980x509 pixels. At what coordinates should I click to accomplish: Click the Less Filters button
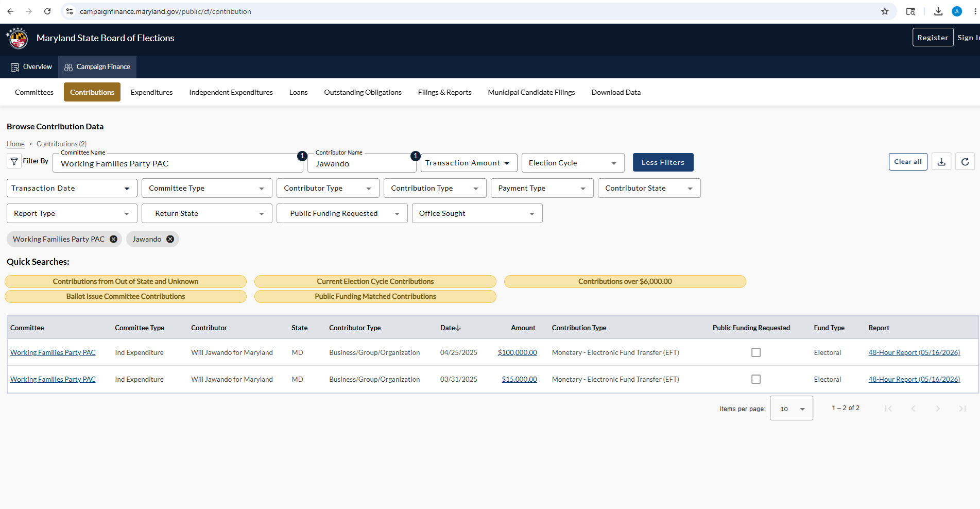click(663, 162)
